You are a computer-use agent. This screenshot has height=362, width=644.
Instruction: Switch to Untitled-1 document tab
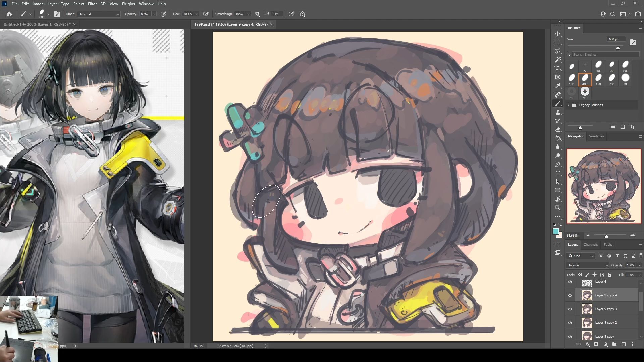37,24
